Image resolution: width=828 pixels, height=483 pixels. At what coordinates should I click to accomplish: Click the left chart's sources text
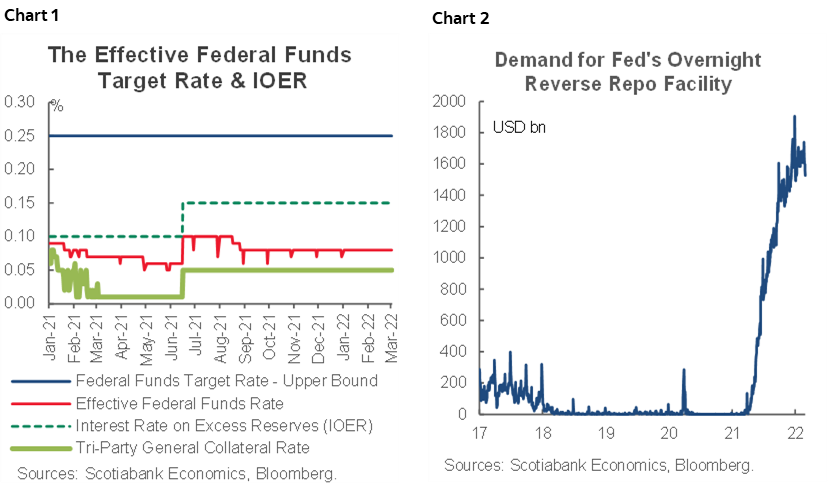176,471
